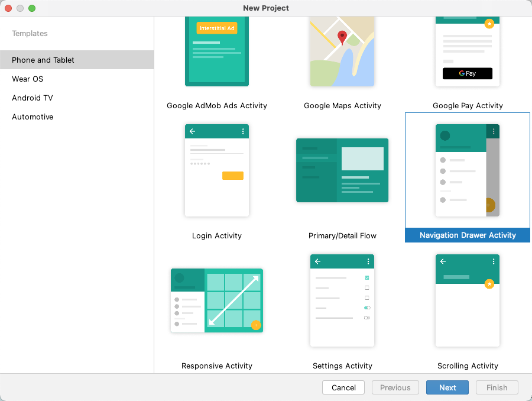Select the Google AdMob Ads Activity thumbnail

tap(217, 51)
